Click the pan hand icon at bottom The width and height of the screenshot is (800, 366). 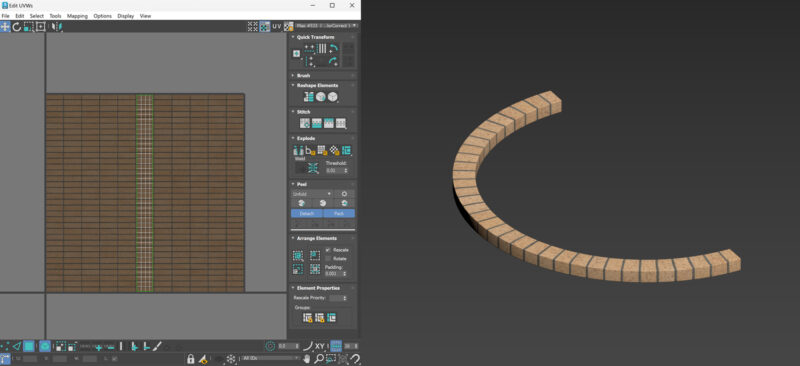click(307, 359)
